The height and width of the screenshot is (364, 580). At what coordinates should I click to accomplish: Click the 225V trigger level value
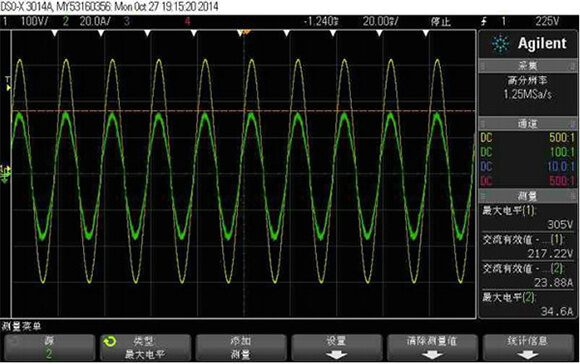pos(547,21)
